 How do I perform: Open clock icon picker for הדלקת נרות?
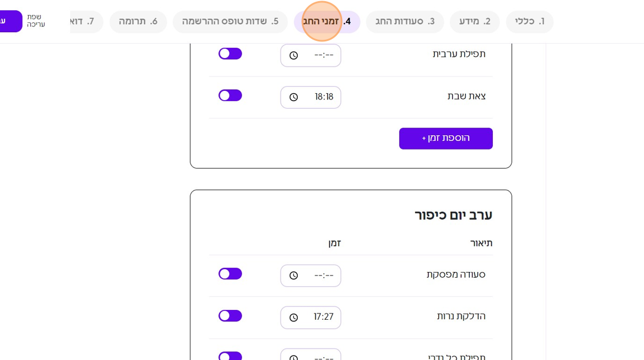coord(294,317)
